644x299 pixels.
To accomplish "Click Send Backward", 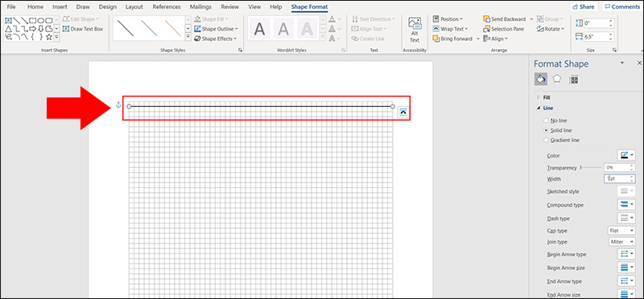I will pos(505,18).
